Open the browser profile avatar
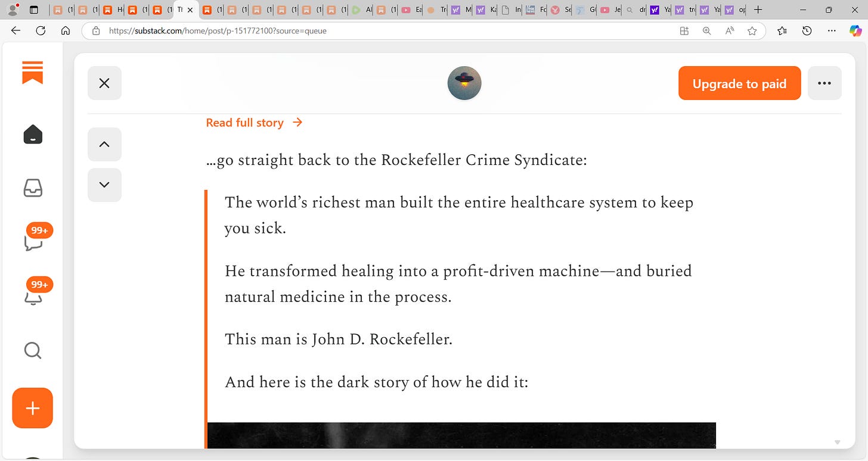This screenshot has height=461, width=868. (x=12, y=10)
